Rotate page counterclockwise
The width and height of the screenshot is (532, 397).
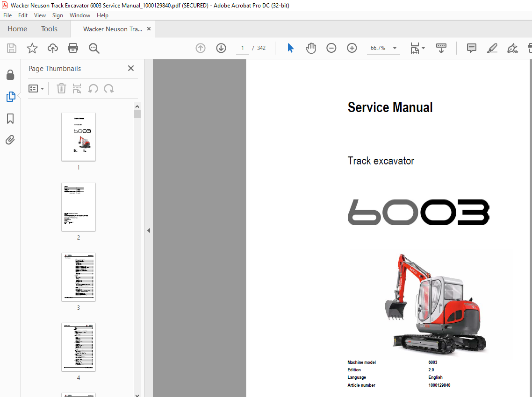pos(93,88)
